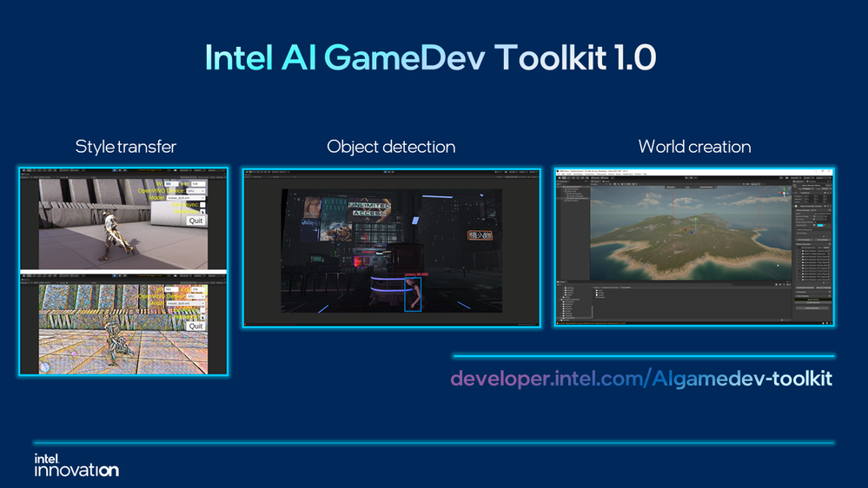Click the cyan color swatch in World creation inspector
The image size is (868, 488).
[x=820, y=225]
